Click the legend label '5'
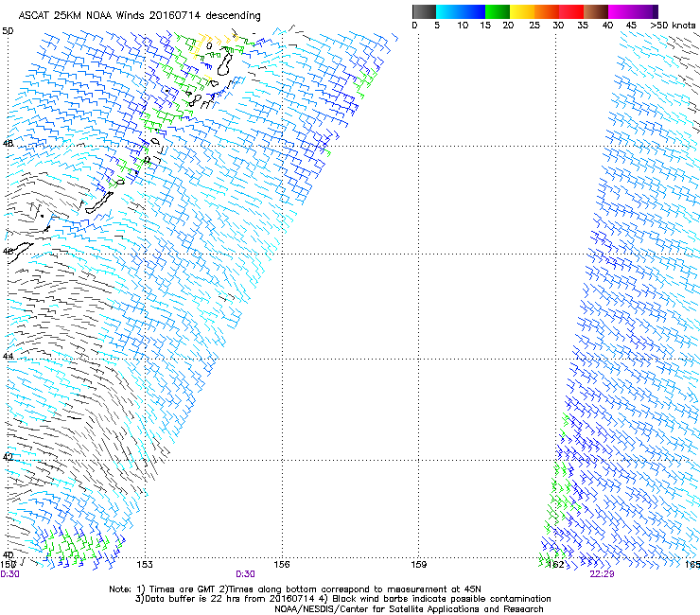Image resolution: width=700 pixels, height=615 pixels. pos(437,26)
